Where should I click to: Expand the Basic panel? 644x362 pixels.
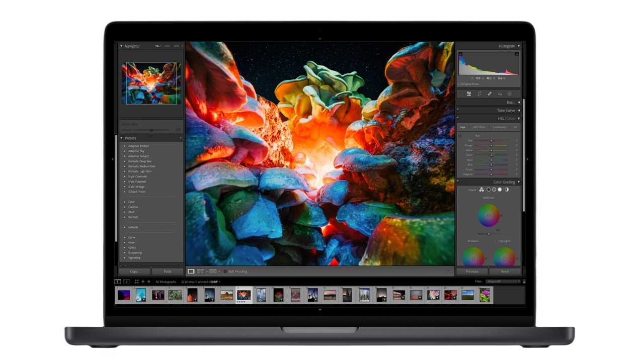coord(519,102)
